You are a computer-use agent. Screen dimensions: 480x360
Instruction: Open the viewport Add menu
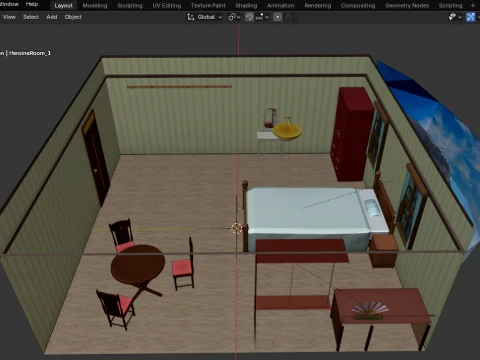52,17
